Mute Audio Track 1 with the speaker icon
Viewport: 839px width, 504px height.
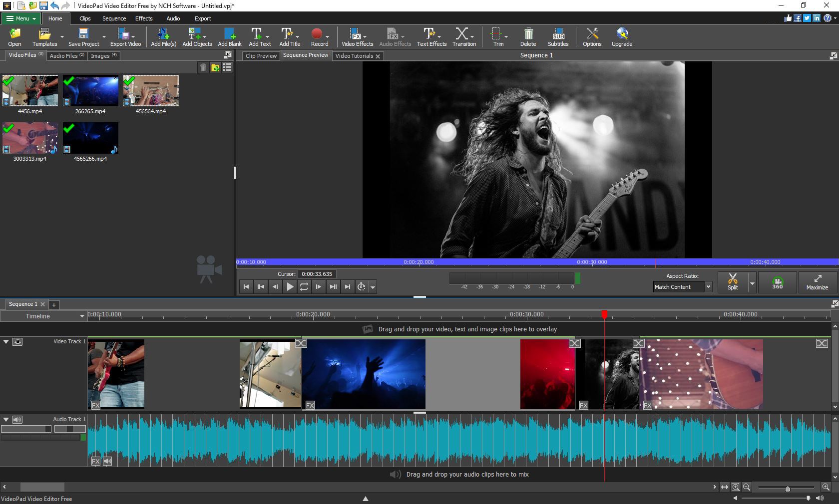coord(18,419)
